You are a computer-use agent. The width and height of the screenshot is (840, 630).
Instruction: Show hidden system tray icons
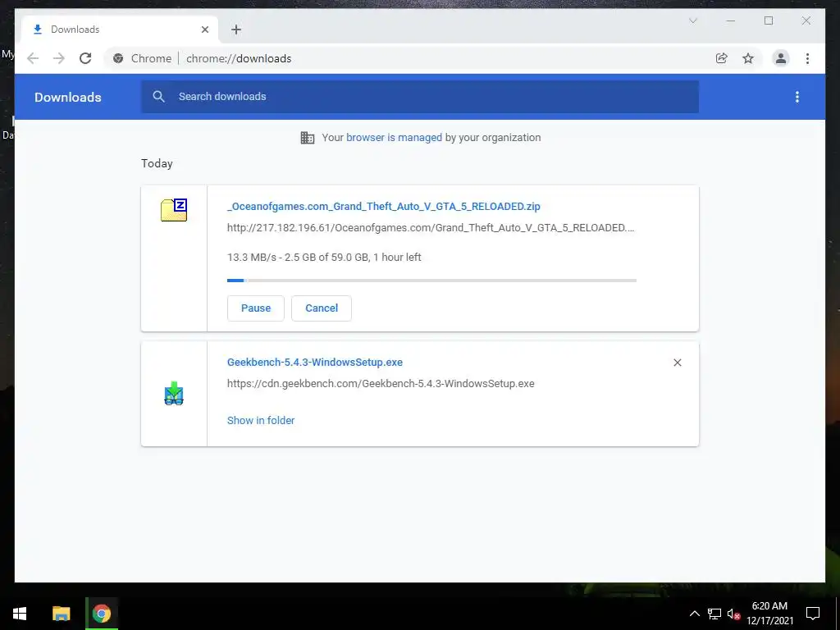coord(694,614)
